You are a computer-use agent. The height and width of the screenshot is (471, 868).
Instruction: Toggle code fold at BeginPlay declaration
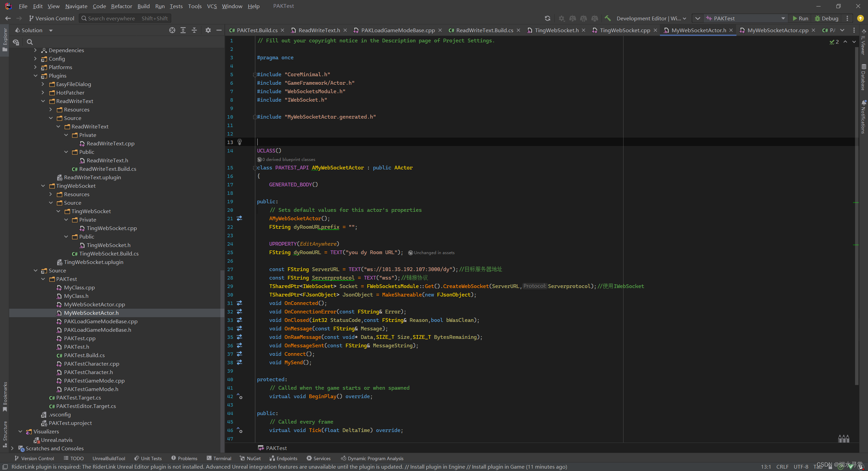pos(240,396)
